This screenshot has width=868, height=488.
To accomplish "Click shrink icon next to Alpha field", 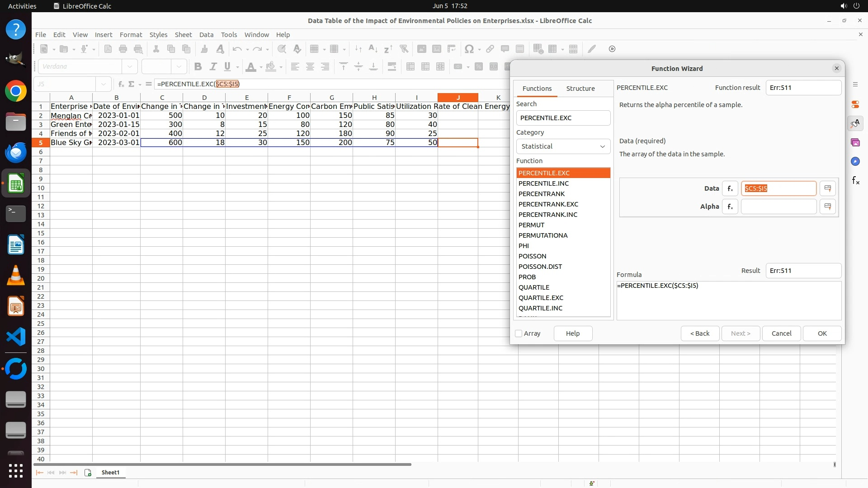I will tap(827, 206).
